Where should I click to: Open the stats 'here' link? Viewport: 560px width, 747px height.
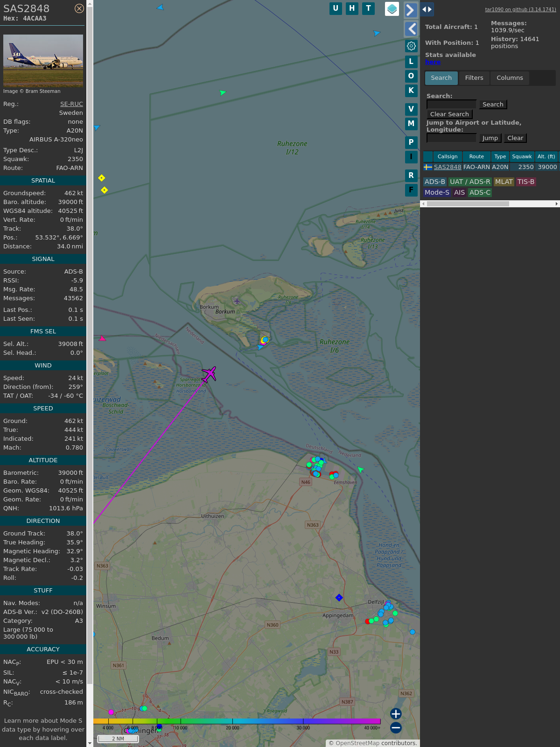tap(433, 62)
